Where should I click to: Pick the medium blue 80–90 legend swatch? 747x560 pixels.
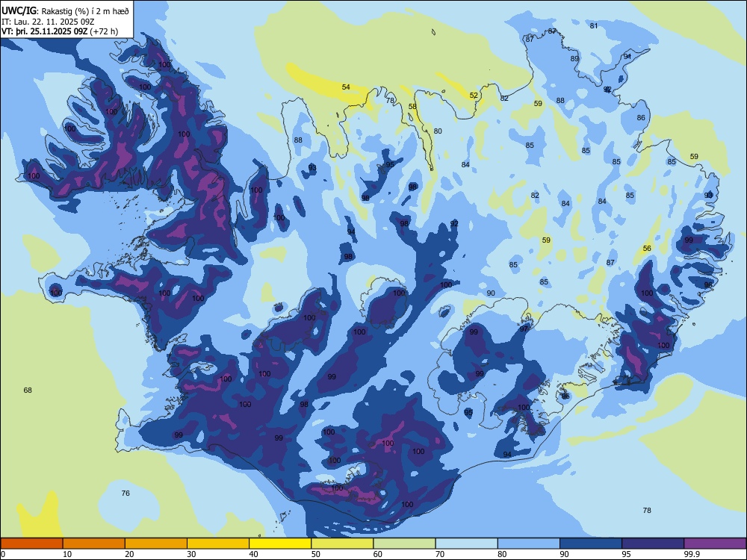coord(529,544)
